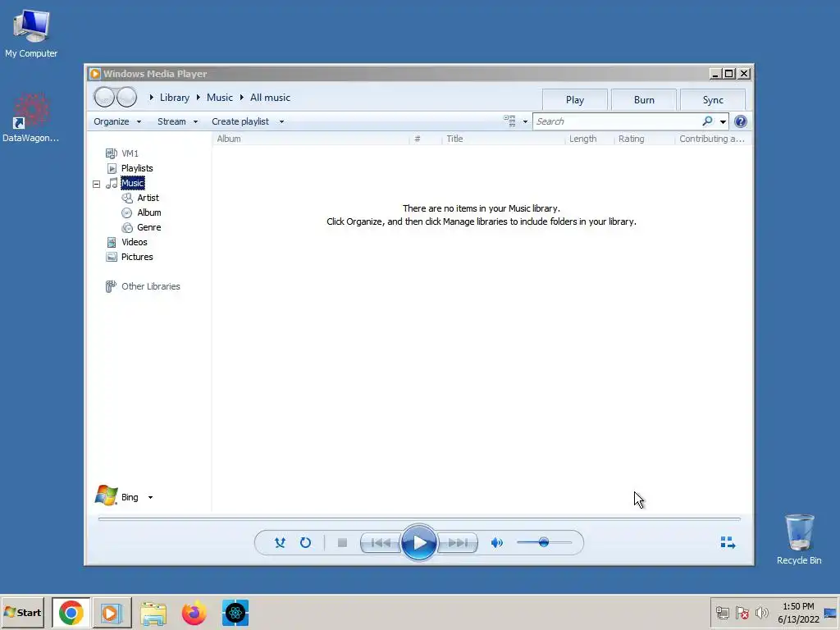Select Genre under Music
Screen dimensions: 840x630
tap(149, 227)
